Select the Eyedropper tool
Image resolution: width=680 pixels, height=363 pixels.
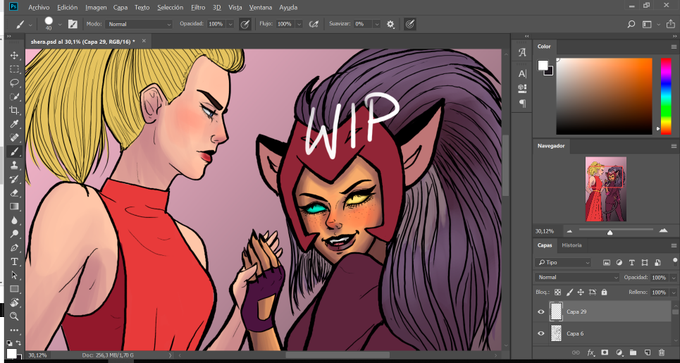14,124
